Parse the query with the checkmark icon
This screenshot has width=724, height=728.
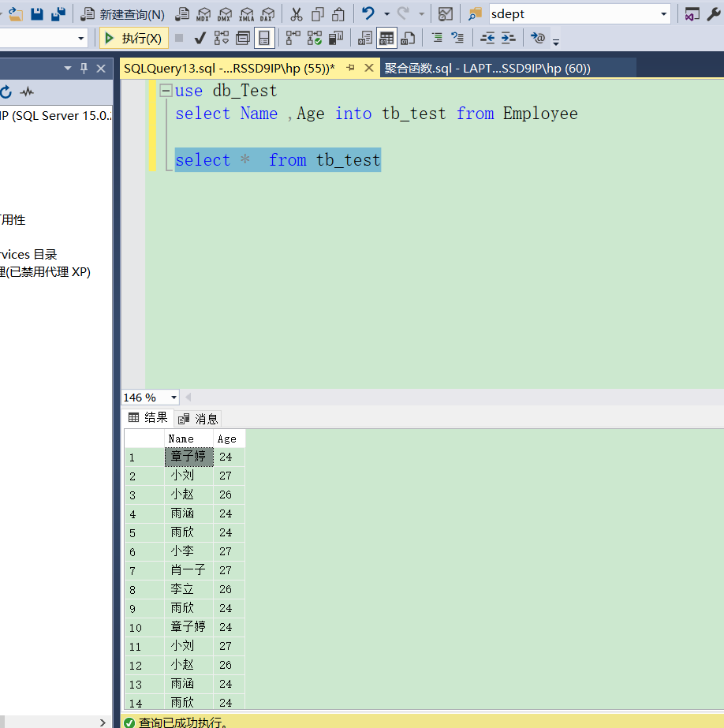pyautogui.click(x=200, y=38)
